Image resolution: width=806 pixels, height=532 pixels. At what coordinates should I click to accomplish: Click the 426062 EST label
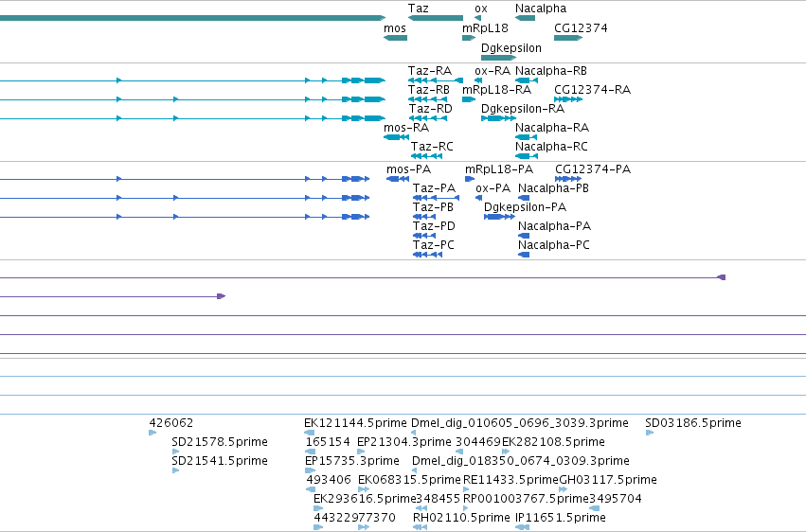click(171, 422)
